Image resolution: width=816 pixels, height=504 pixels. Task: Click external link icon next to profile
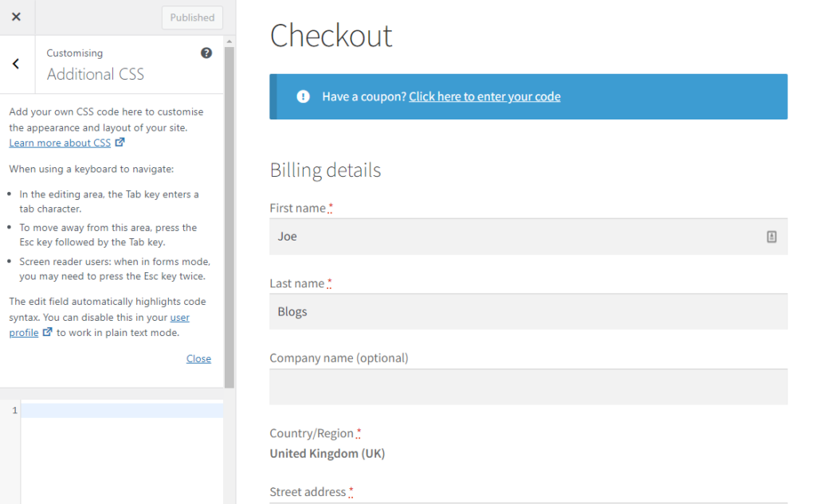(x=47, y=332)
